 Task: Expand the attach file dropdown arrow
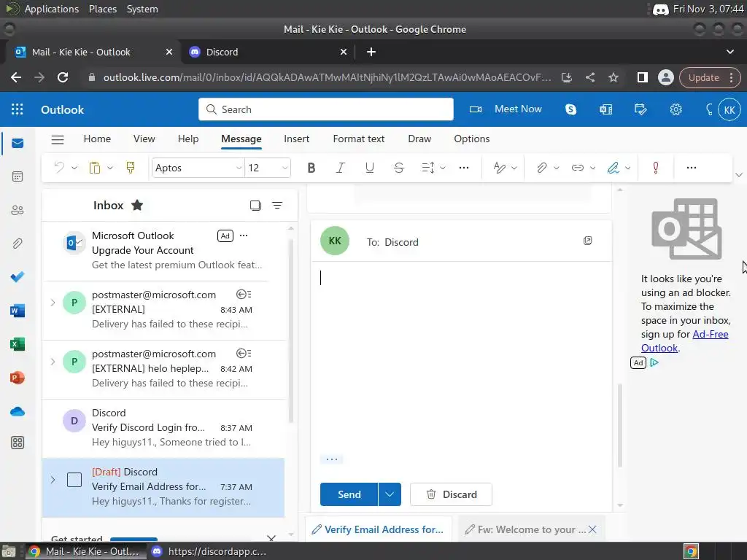(x=556, y=168)
